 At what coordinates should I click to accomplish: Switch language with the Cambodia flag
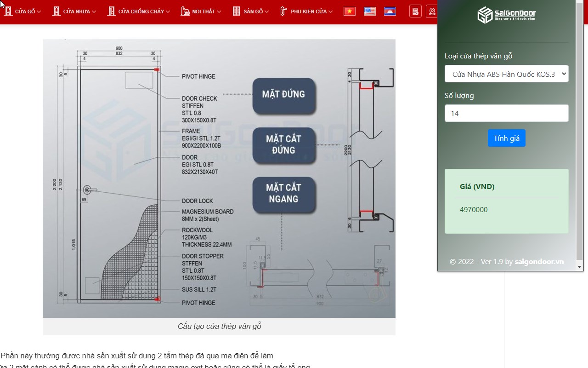[390, 11]
